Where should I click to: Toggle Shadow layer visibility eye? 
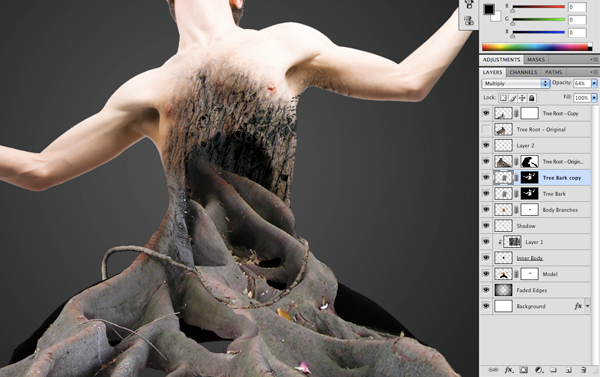pyautogui.click(x=486, y=226)
